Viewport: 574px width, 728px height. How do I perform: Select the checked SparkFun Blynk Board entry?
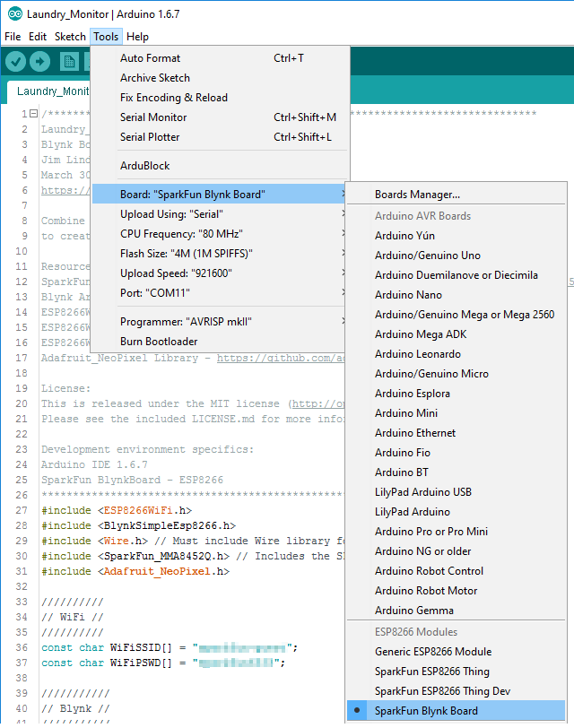point(456,711)
